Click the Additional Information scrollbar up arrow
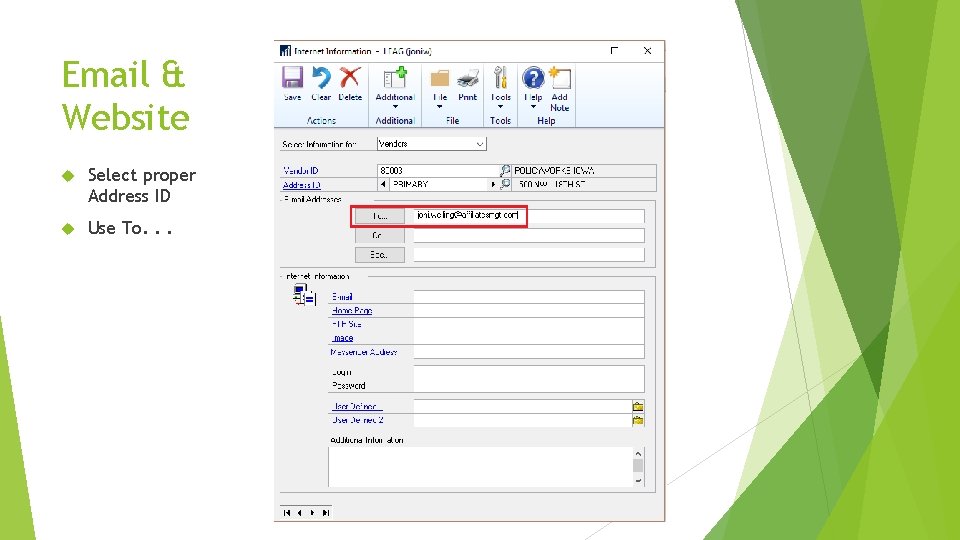Viewport: 960px width, 540px height. pos(639,454)
